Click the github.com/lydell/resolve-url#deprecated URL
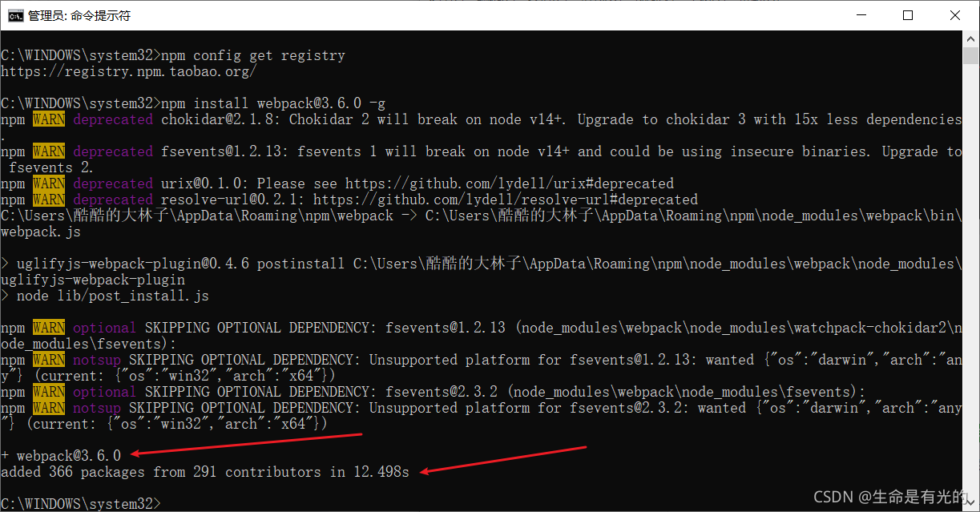This screenshot has height=512, width=980. (506, 200)
